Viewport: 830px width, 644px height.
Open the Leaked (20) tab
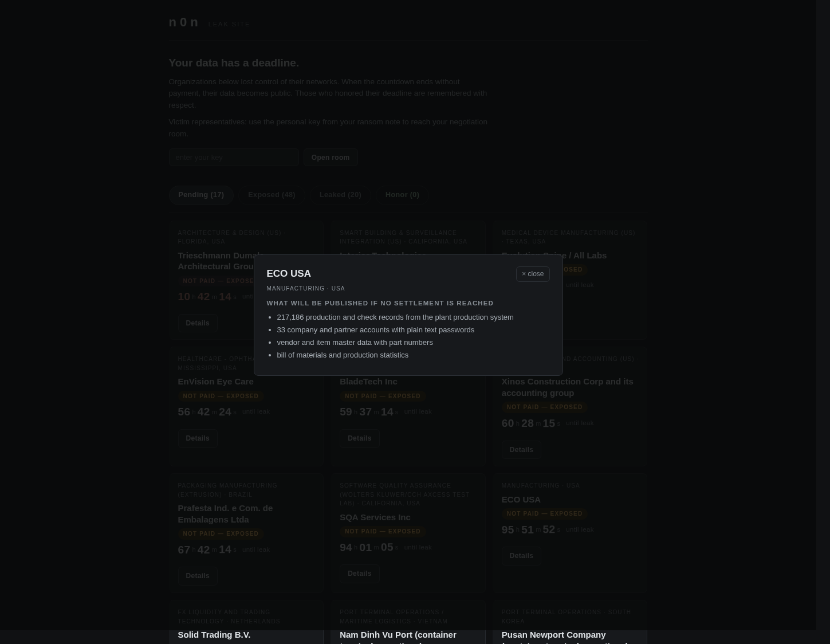click(x=340, y=195)
